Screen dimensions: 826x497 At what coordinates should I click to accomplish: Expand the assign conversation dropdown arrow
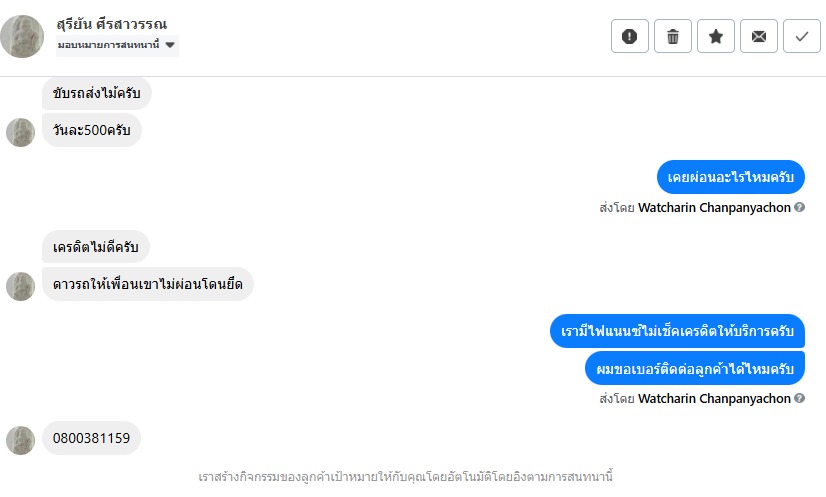[x=170, y=45]
